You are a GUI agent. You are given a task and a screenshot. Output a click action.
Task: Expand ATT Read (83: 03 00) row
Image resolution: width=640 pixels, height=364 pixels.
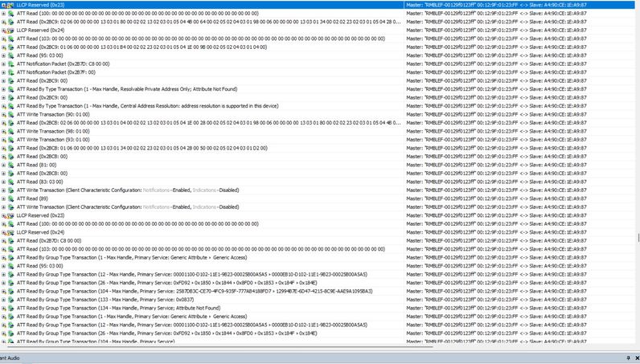point(3,182)
